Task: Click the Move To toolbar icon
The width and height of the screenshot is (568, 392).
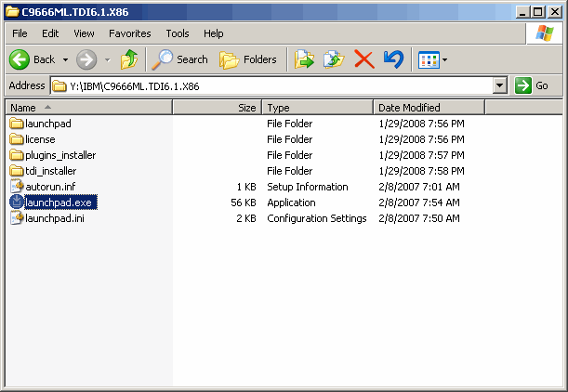Action: 304,59
